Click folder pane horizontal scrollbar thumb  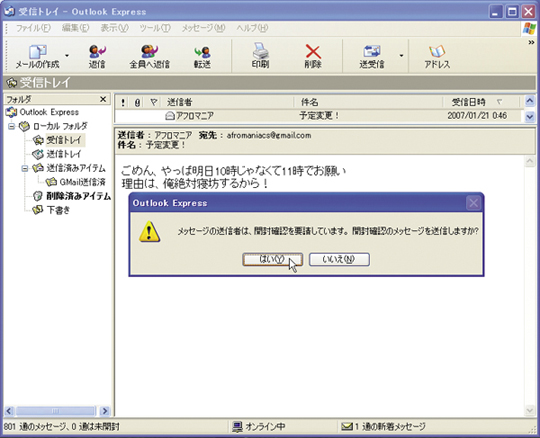pyautogui.click(x=56, y=411)
